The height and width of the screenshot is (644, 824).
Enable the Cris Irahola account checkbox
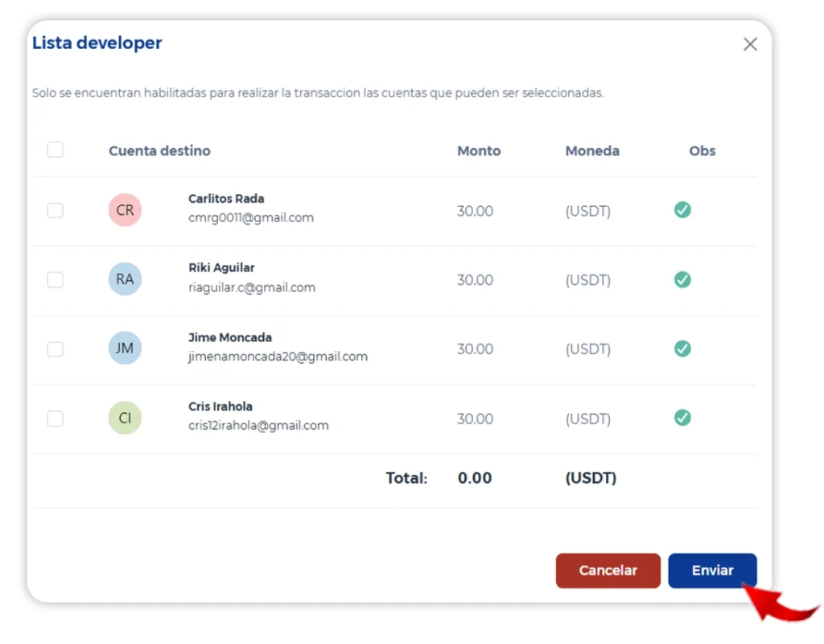click(55, 419)
